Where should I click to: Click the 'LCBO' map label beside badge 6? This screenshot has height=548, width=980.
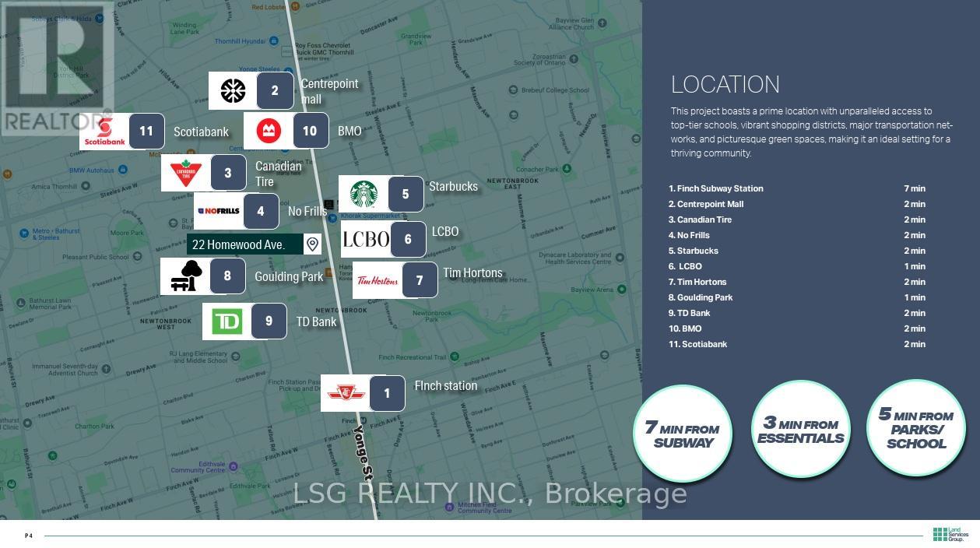point(445,231)
